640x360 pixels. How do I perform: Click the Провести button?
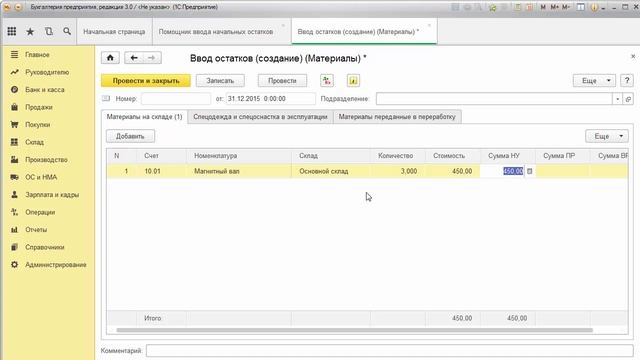point(282,81)
